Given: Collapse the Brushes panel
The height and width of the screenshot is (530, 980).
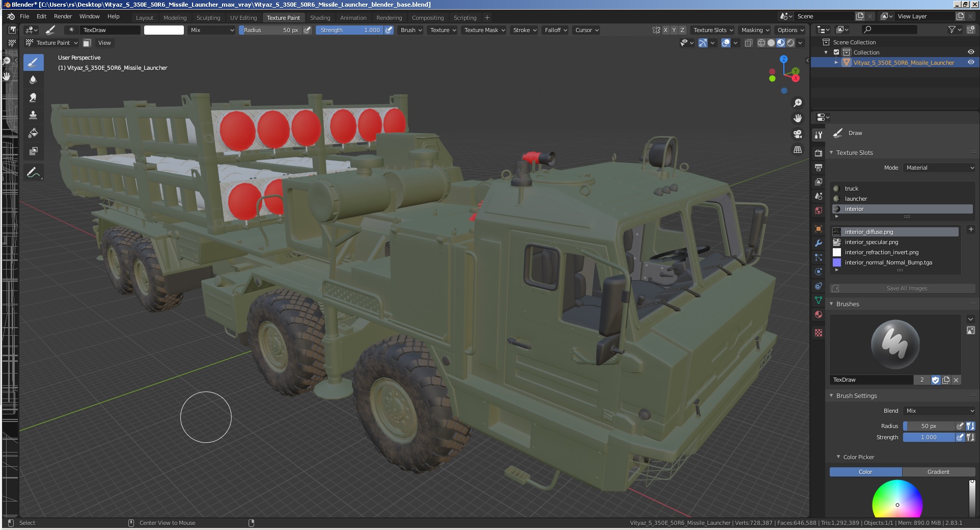Looking at the screenshot, I should [831, 304].
